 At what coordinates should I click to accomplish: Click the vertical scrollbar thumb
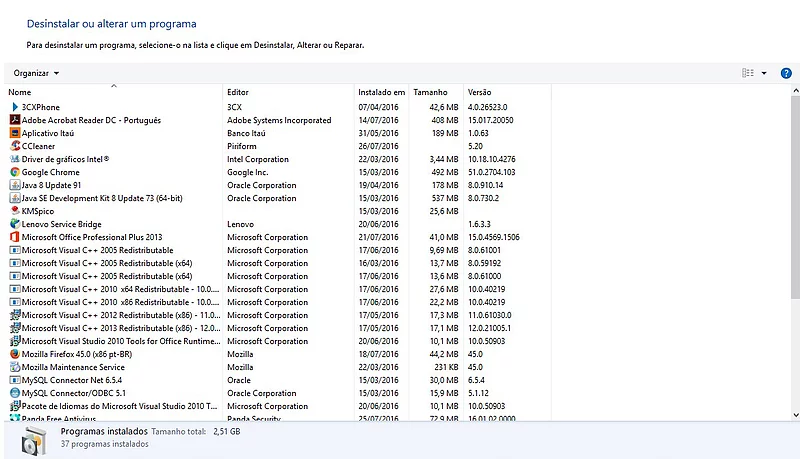[795, 197]
